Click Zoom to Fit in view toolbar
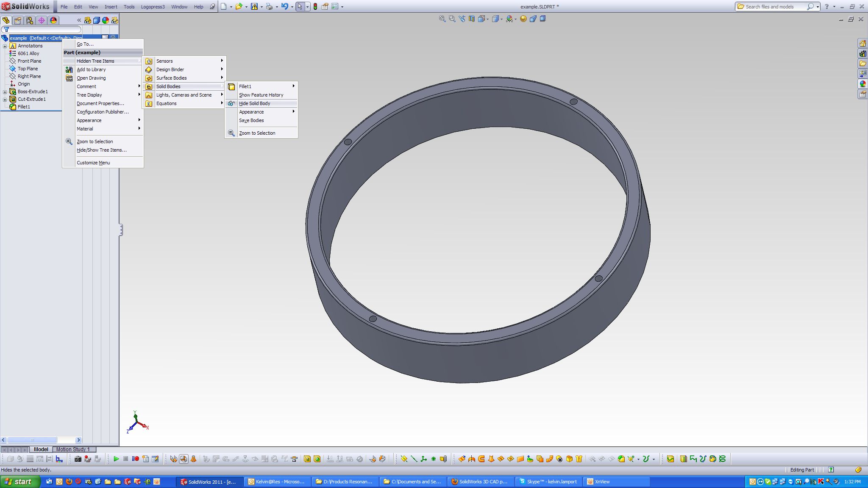This screenshot has width=868, height=488. (442, 19)
